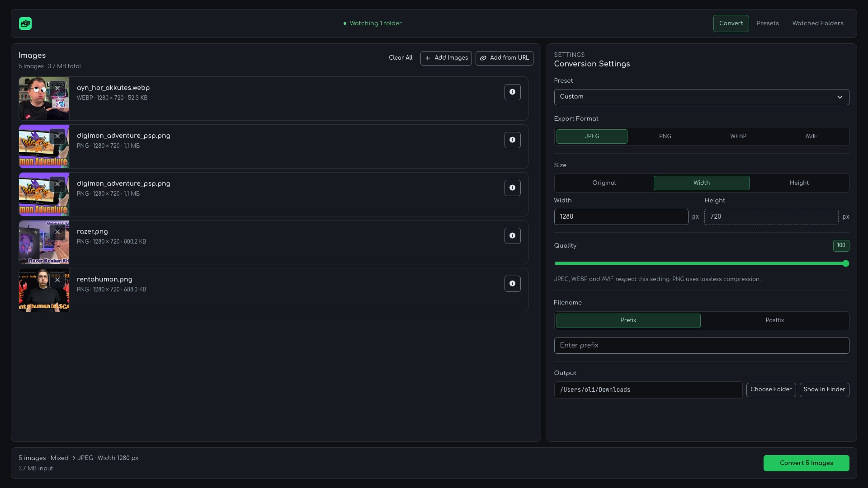Select JPEG export format
The height and width of the screenshot is (488, 868).
pos(592,136)
